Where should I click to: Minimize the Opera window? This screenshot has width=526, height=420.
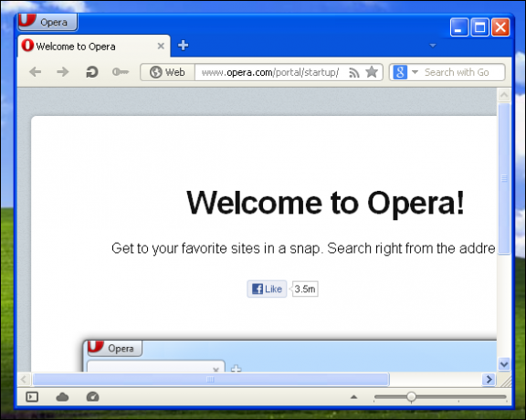[x=459, y=27]
